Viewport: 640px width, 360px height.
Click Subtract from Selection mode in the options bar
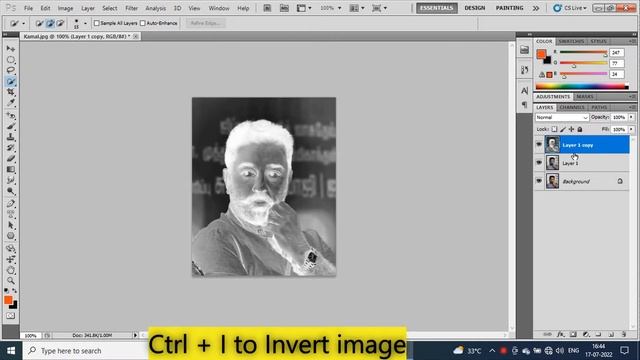coord(60,23)
